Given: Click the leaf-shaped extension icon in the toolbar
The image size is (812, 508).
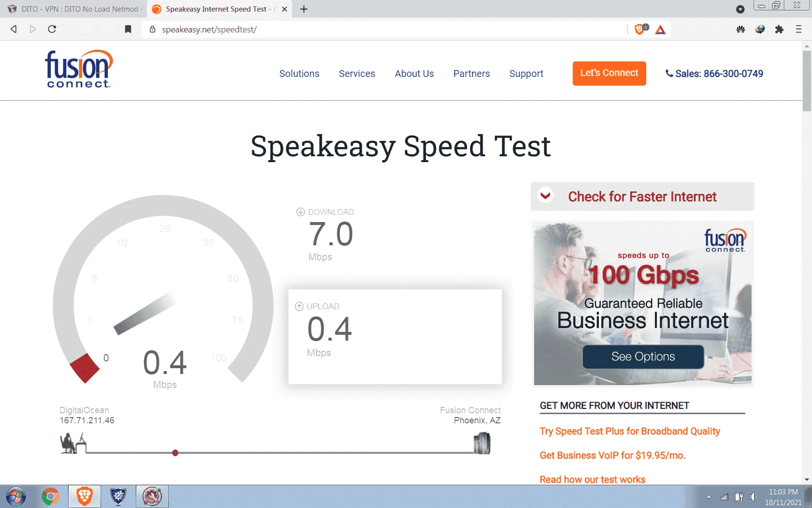Looking at the screenshot, I should pyautogui.click(x=740, y=30).
